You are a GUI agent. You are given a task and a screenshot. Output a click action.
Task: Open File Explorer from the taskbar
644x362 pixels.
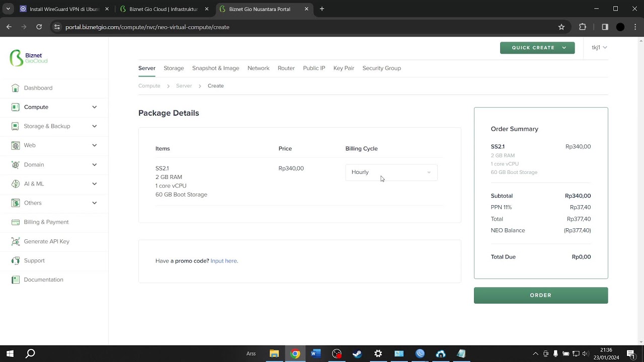pos(274,353)
